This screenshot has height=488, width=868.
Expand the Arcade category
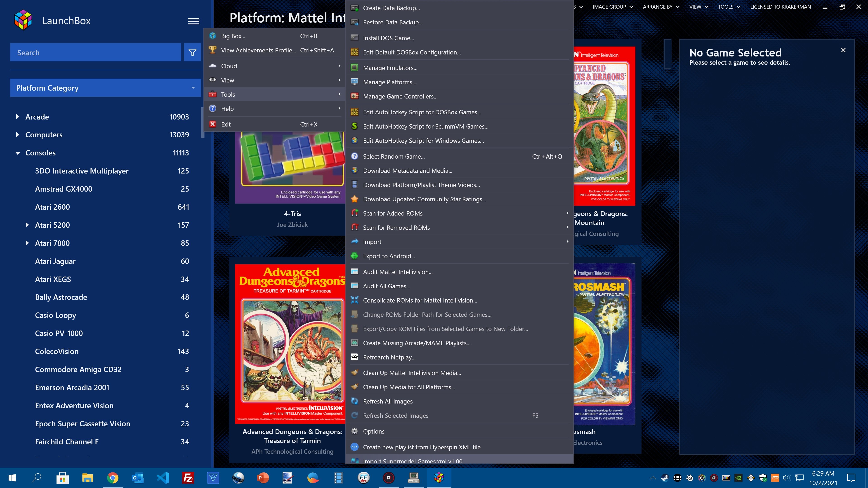(18, 117)
